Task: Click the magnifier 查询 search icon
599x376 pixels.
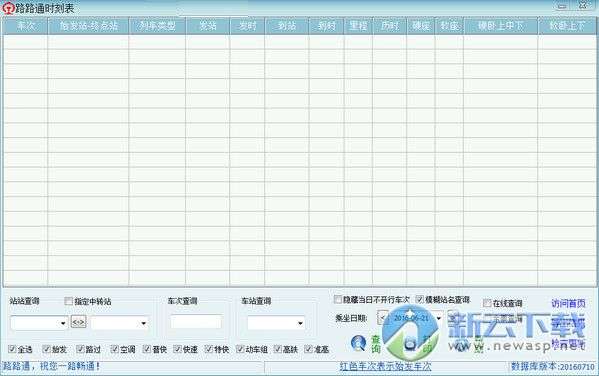Action: [358, 343]
